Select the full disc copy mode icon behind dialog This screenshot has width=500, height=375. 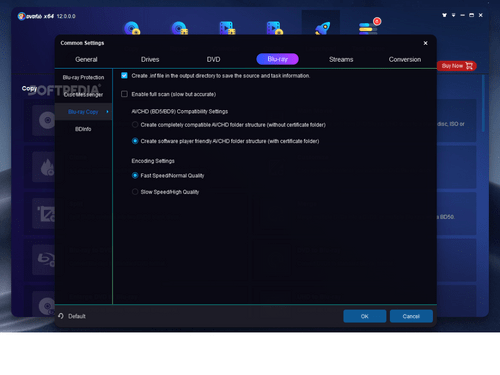pos(46,120)
